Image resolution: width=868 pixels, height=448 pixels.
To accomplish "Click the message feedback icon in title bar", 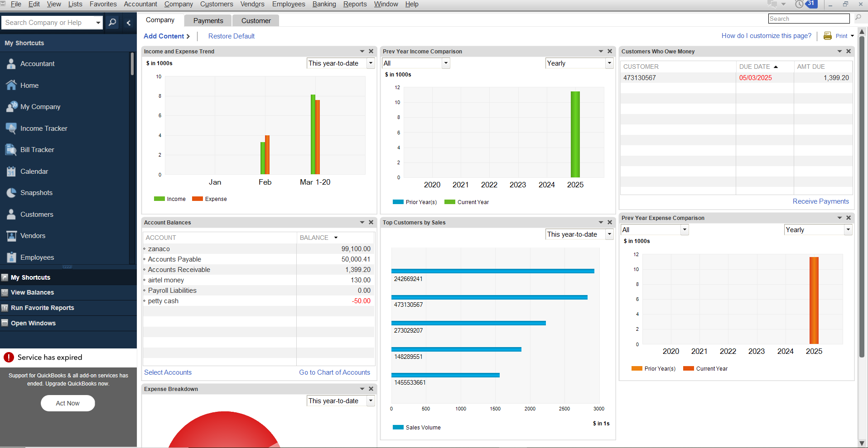I will pos(772,4).
